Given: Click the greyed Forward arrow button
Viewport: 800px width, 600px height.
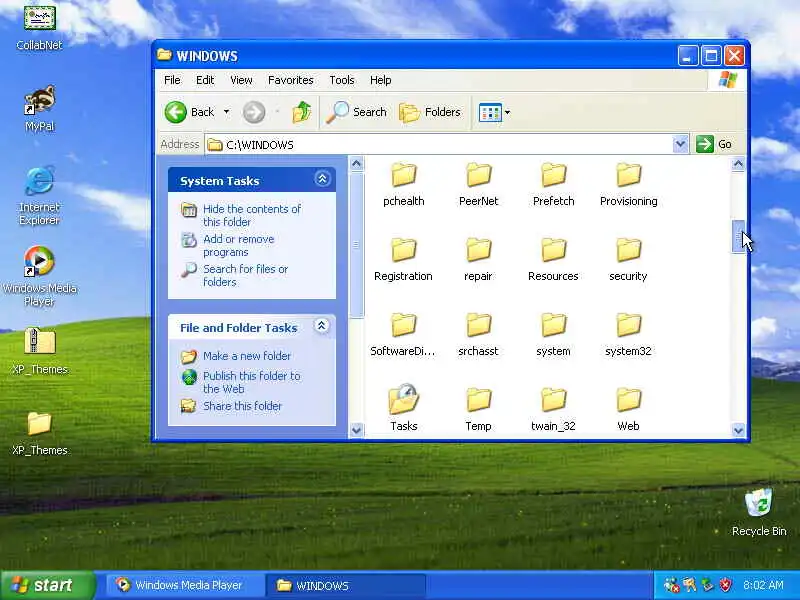Looking at the screenshot, I should click(254, 112).
